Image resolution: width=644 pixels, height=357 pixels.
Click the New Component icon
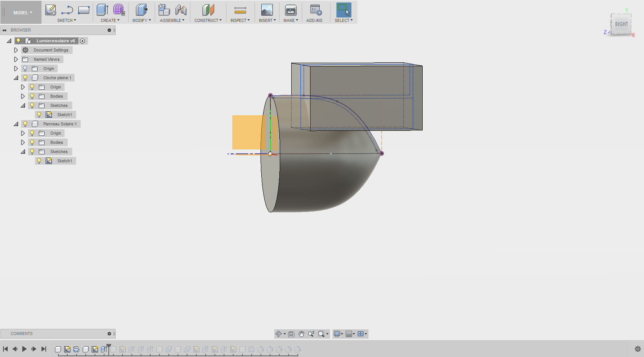click(164, 10)
